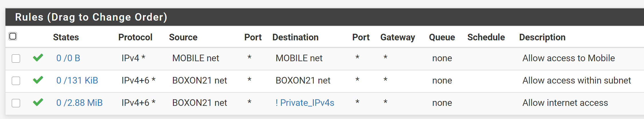Viewport: 644px width, 119px height.
Task: Tick checkbox for Allow internet access rule
Action: click(x=16, y=103)
